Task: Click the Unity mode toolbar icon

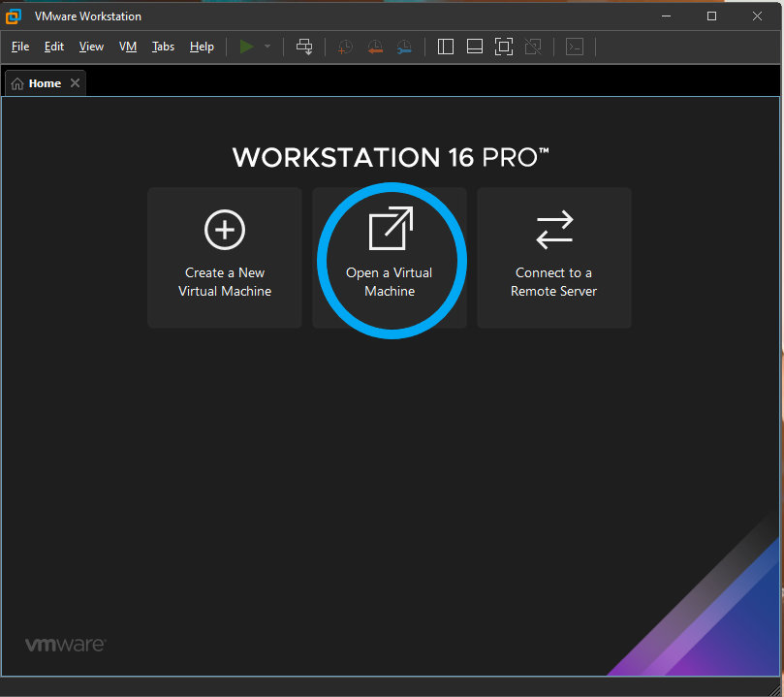Action: click(533, 47)
